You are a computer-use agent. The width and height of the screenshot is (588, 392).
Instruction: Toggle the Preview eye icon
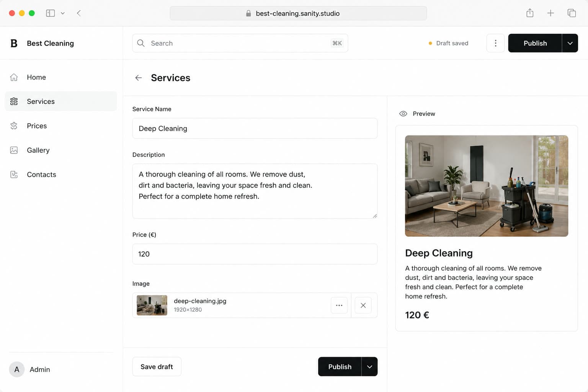[x=403, y=114]
